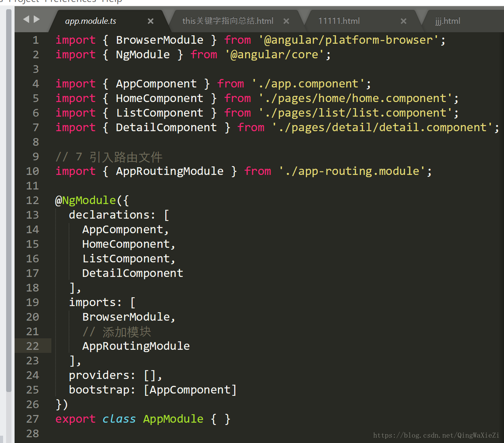Click line number 28 in the gutter
Image resolution: width=504 pixels, height=443 pixels.
click(x=33, y=433)
